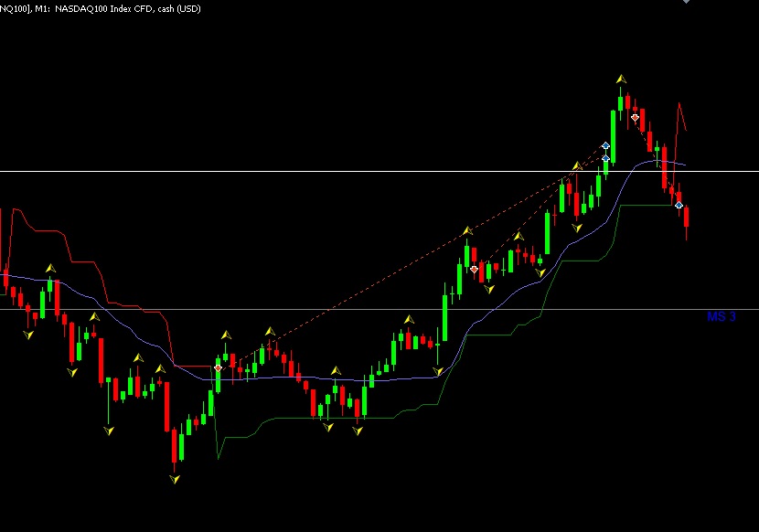Click the red sell marker near the chart peak
The height and width of the screenshot is (532, 759).
click(635, 118)
